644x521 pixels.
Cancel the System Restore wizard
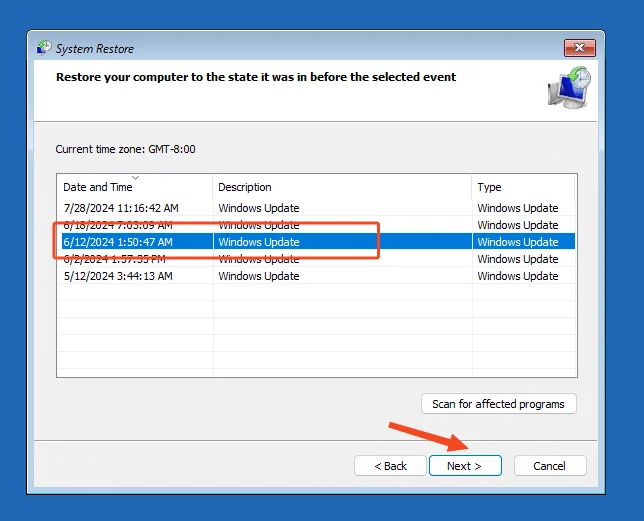point(550,466)
